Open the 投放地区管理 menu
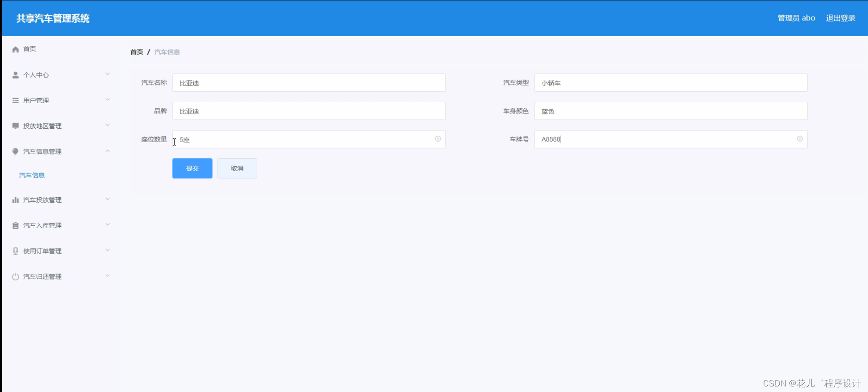The width and height of the screenshot is (868, 392). point(61,126)
